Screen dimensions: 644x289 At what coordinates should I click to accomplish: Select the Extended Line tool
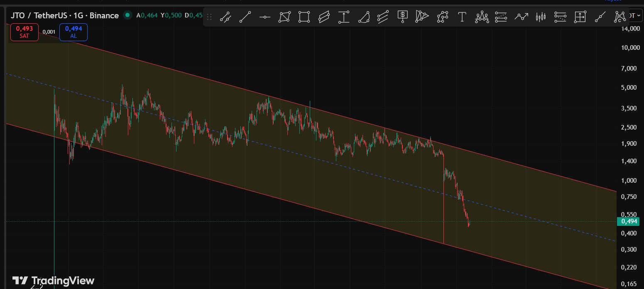600,17
